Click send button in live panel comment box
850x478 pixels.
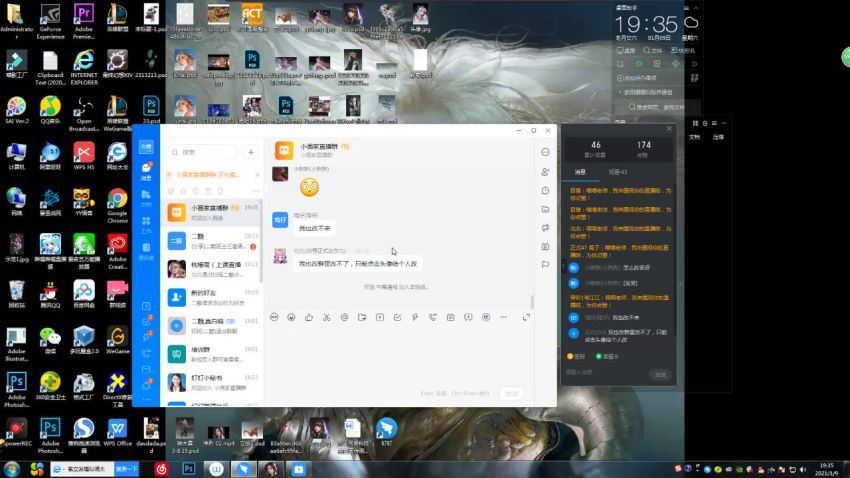click(x=660, y=374)
